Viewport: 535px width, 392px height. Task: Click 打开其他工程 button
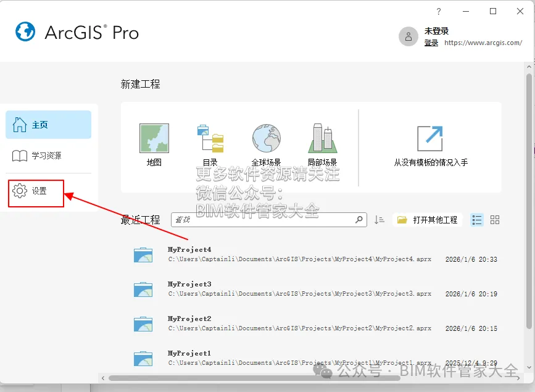pyautogui.click(x=427, y=220)
